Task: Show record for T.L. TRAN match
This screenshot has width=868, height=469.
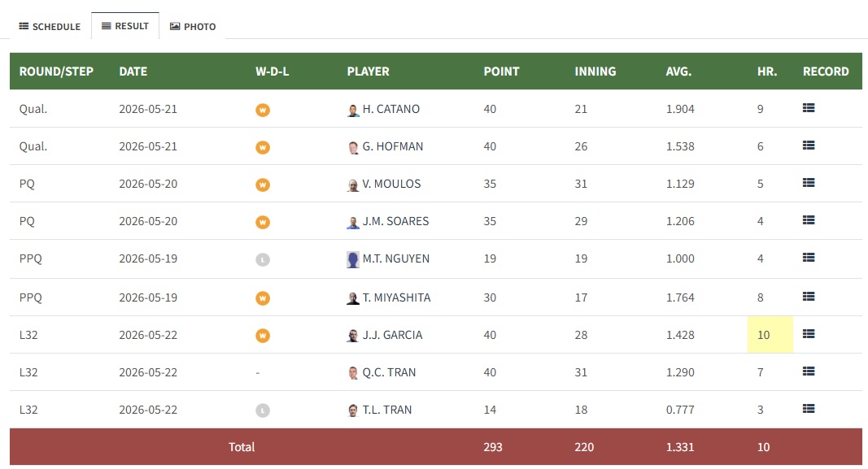Action: tap(809, 409)
